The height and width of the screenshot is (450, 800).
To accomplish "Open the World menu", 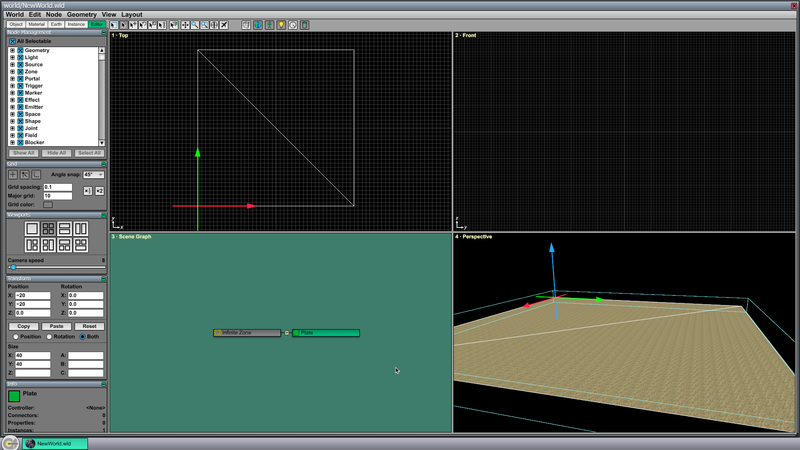I will point(14,14).
